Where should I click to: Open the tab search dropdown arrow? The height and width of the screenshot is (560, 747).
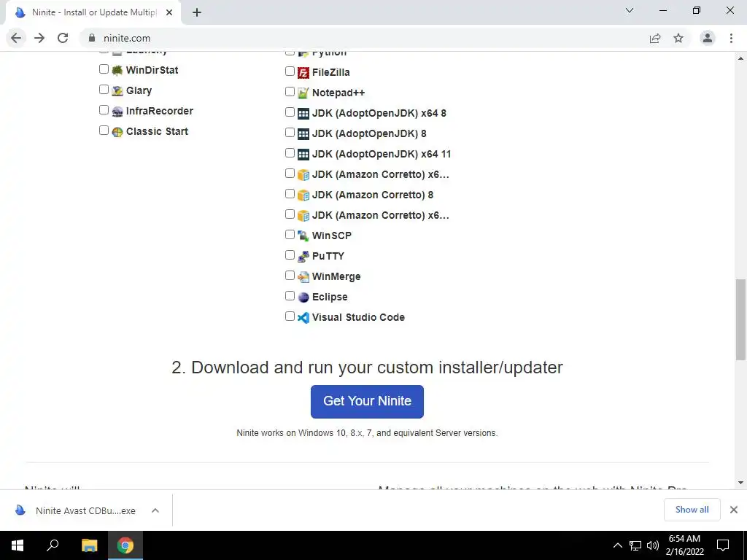coord(630,10)
